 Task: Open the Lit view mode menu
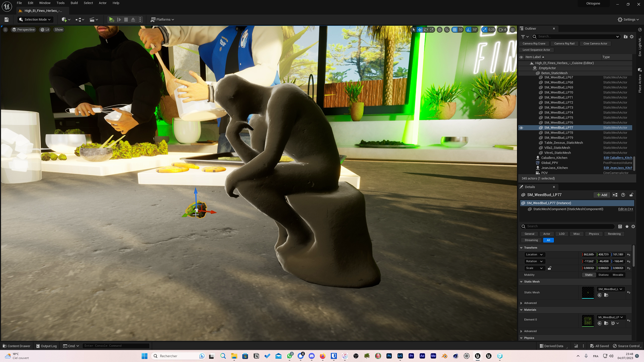click(45, 29)
